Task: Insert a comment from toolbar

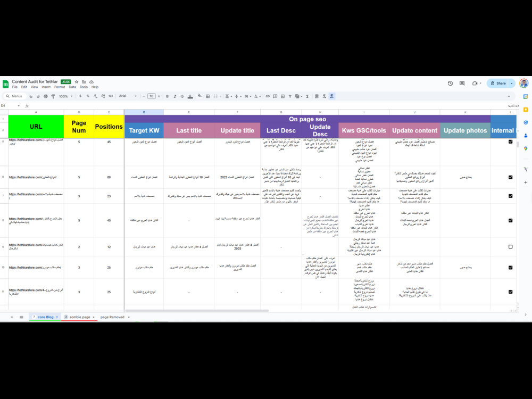Action: click(x=275, y=96)
